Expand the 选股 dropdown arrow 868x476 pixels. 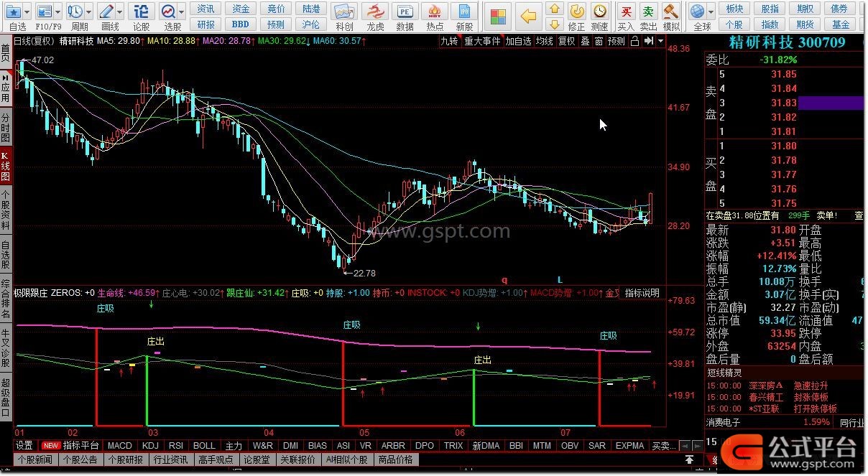click(x=181, y=11)
